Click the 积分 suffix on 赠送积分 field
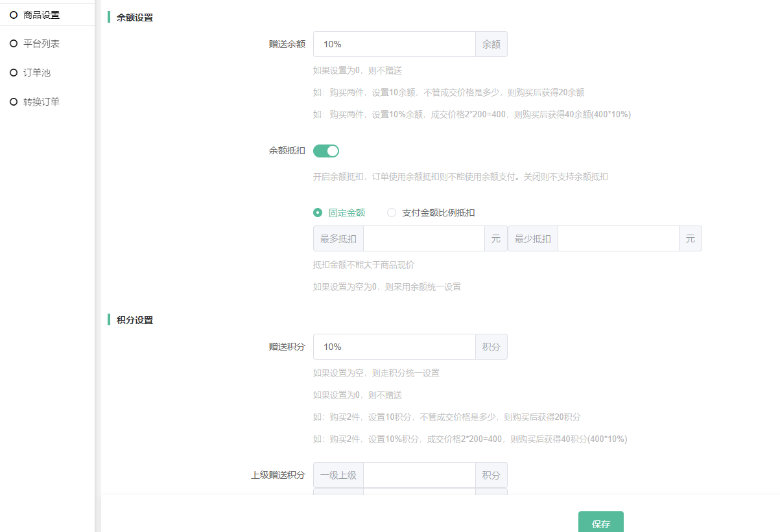 tap(491, 347)
